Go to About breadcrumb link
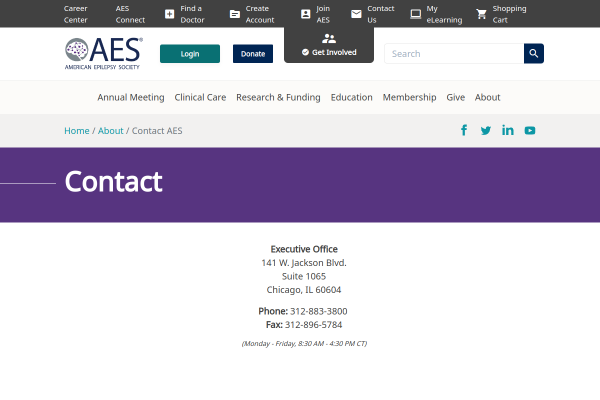This screenshot has height=400, width=600. pos(111,131)
